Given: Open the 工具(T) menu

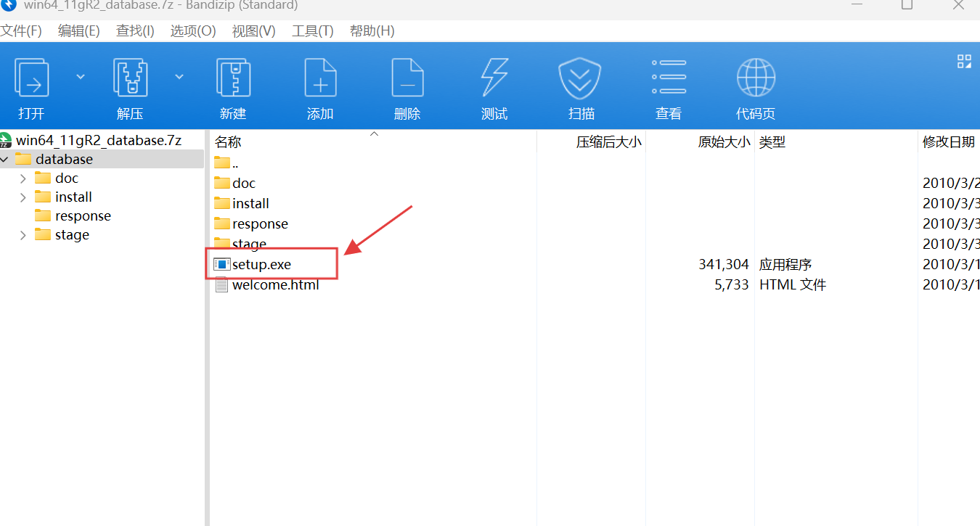Looking at the screenshot, I should point(313,31).
